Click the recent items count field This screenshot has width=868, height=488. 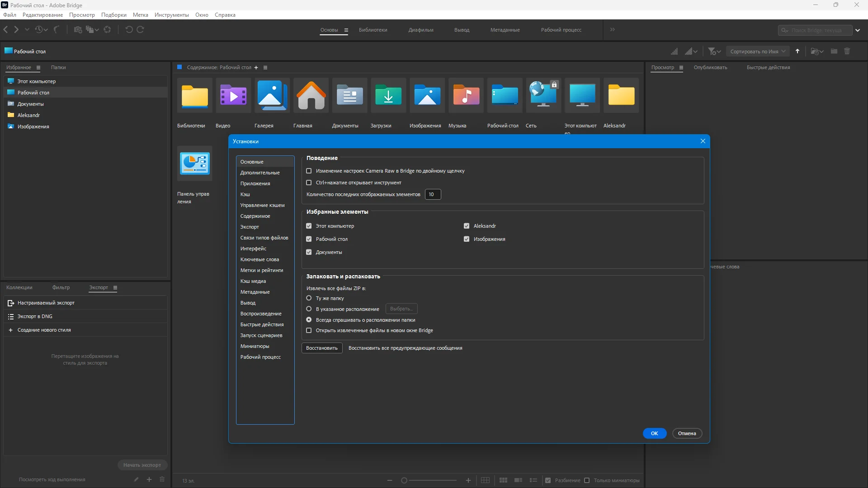[x=433, y=194]
